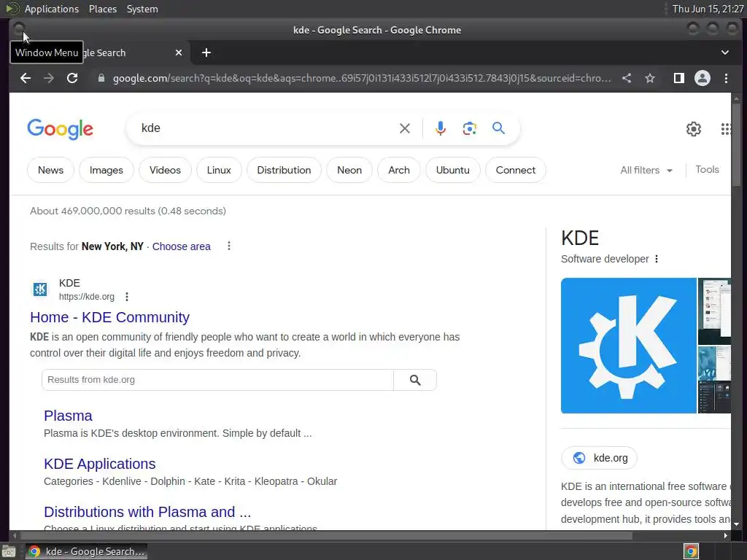The height and width of the screenshot is (560, 747).
Task: Click the main kde search box
Action: (267, 128)
